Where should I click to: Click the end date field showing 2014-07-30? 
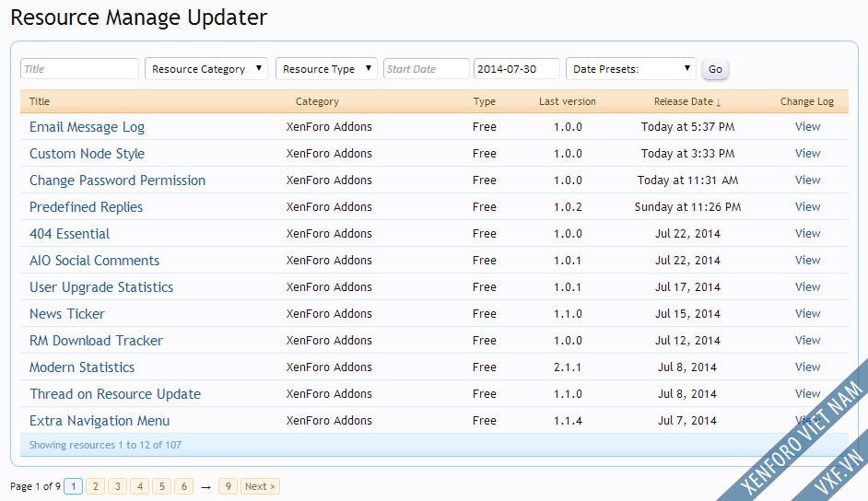coord(517,69)
